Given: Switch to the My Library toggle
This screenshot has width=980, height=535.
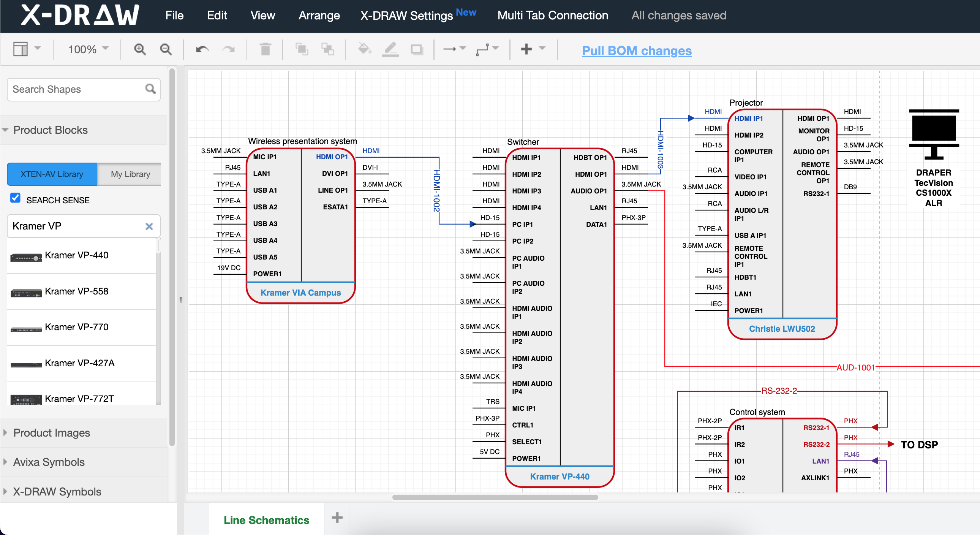Looking at the screenshot, I should [x=130, y=174].
